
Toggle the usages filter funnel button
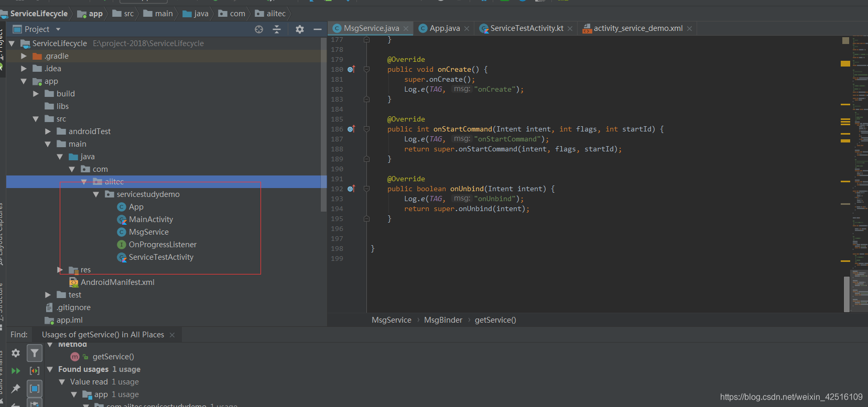coord(35,353)
